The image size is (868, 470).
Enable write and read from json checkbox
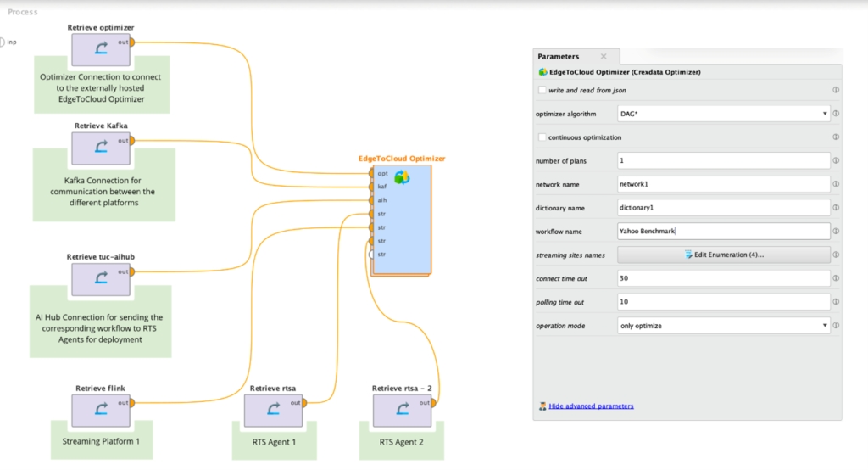(x=542, y=90)
